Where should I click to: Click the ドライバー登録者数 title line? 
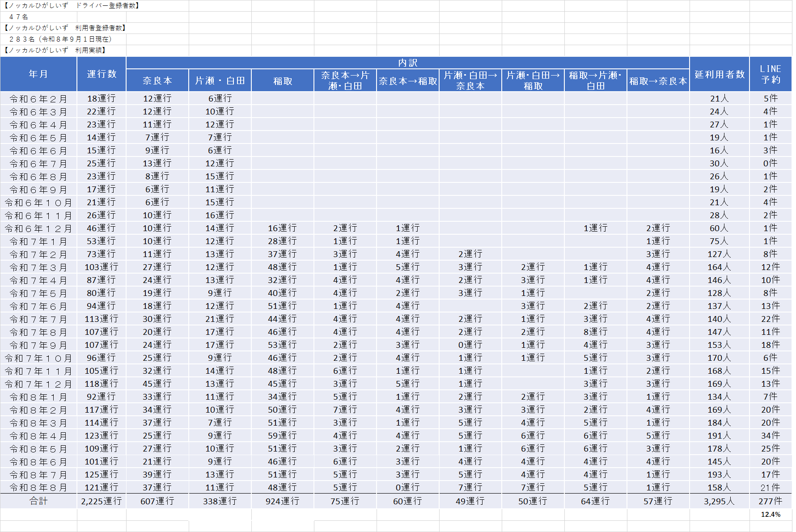(x=72, y=5)
